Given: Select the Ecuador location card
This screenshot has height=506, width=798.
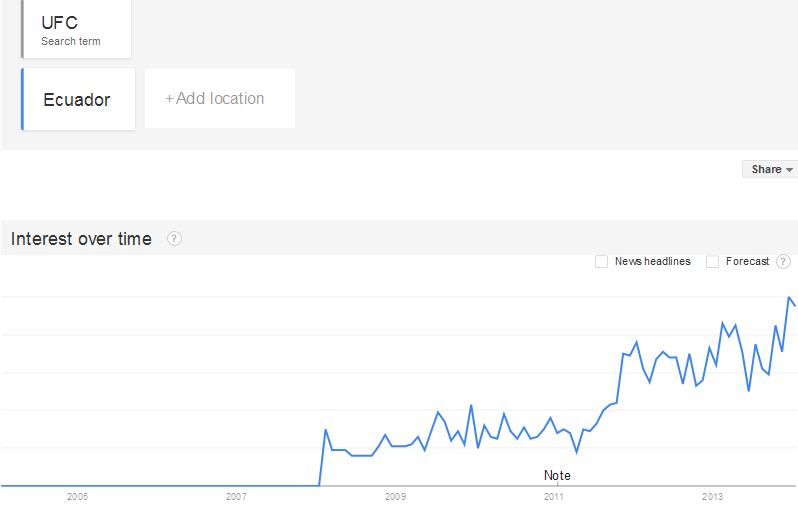Looking at the screenshot, I should point(78,99).
